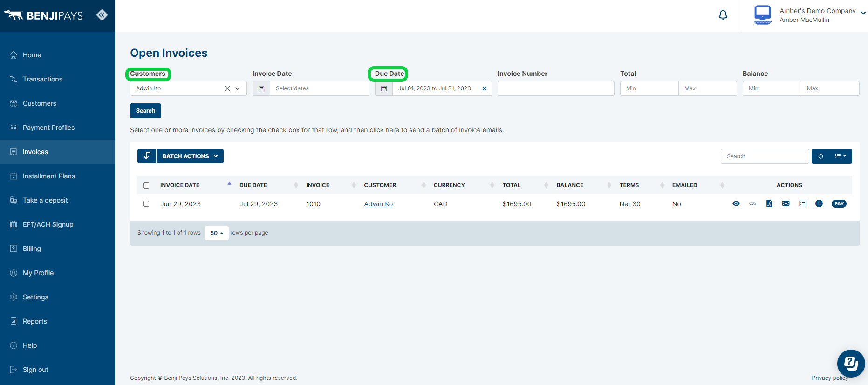Open Settings in sidebar
Screen dimensions: 868x385
(57, 297)
